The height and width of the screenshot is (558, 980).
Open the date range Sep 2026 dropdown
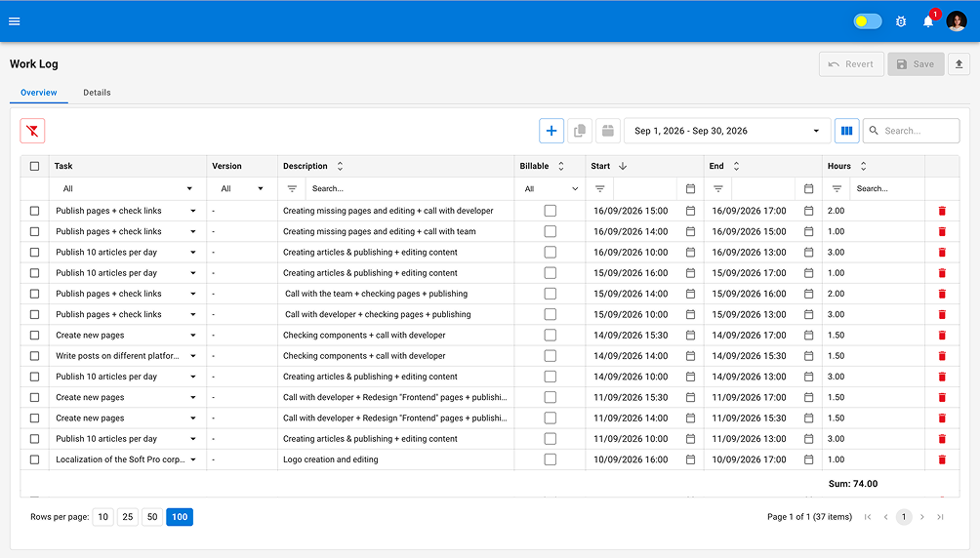pyautogui.click(x=727, y=131)
